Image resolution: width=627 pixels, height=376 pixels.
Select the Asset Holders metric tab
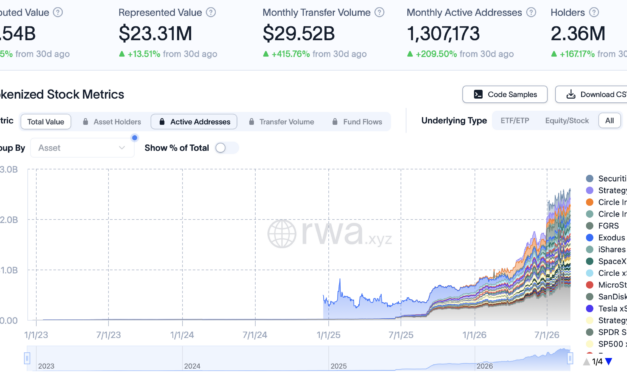coord(112,122)
